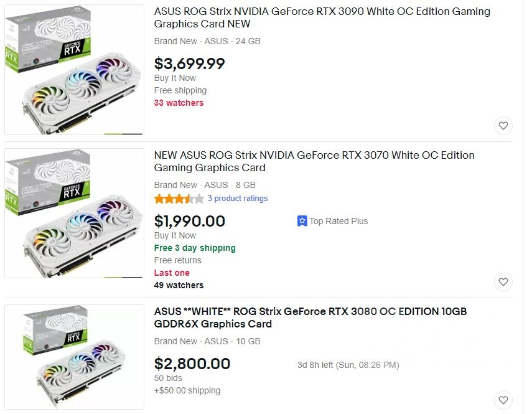Open the NEW ASUS RTX 3070 White listing title
Viewport: 532px width, 414px height.
(314, 161)
